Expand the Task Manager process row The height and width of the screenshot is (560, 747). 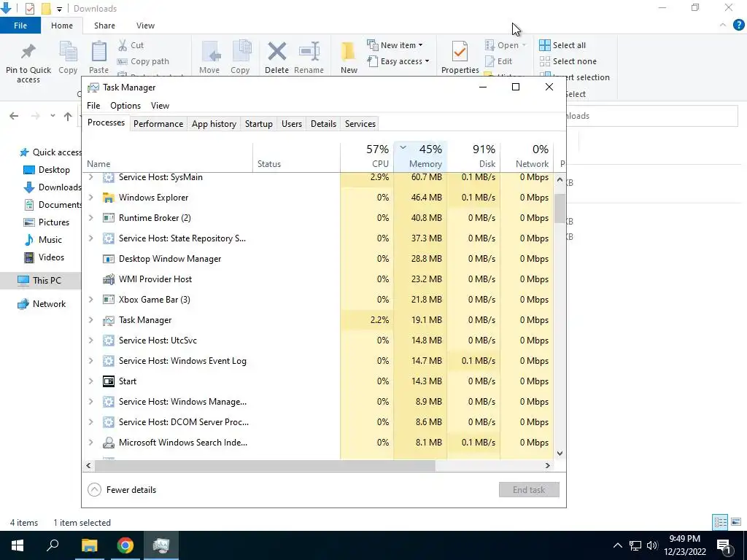90,320
